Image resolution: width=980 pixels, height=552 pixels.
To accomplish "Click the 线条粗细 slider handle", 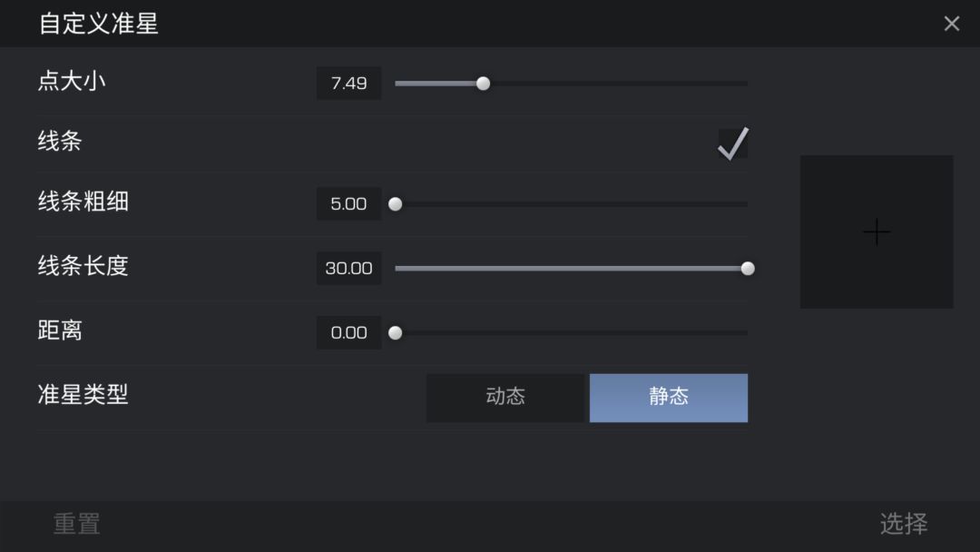I will click(x=395, y=203).
